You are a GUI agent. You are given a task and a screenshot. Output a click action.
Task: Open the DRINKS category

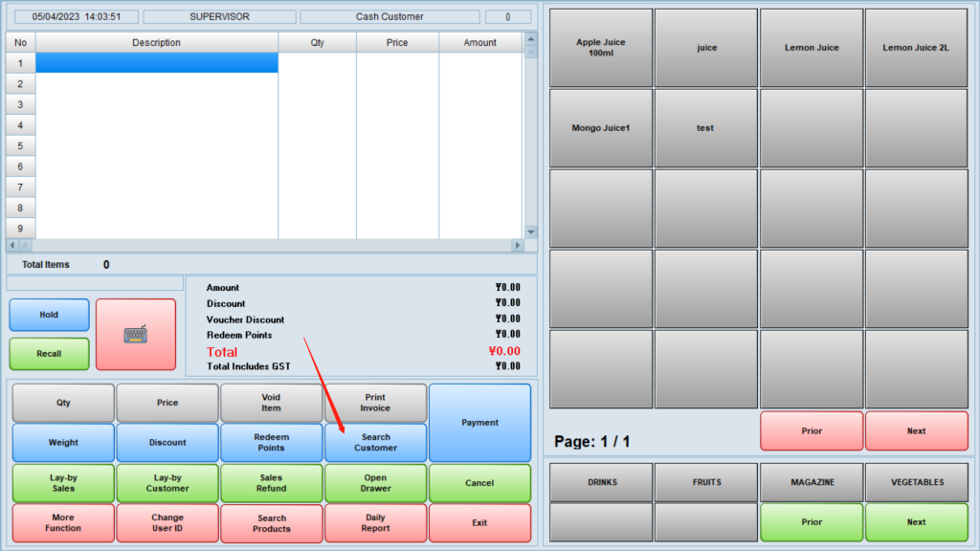coord(601,482)
